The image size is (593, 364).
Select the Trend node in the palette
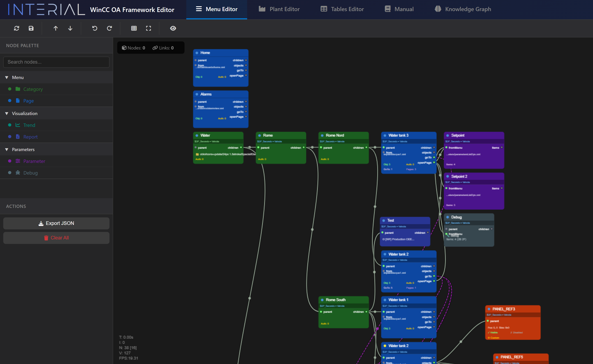pos(29,125)
